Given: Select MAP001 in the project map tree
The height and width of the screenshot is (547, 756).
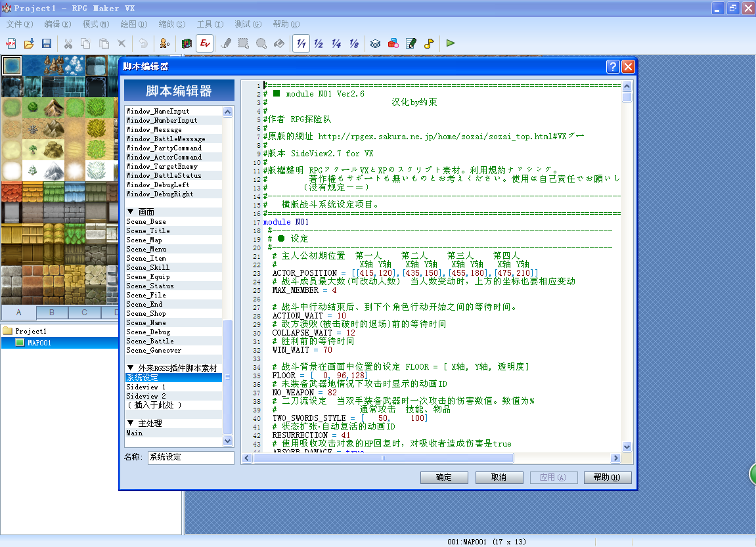Looking at the screenshot, I should click(39, 343).
